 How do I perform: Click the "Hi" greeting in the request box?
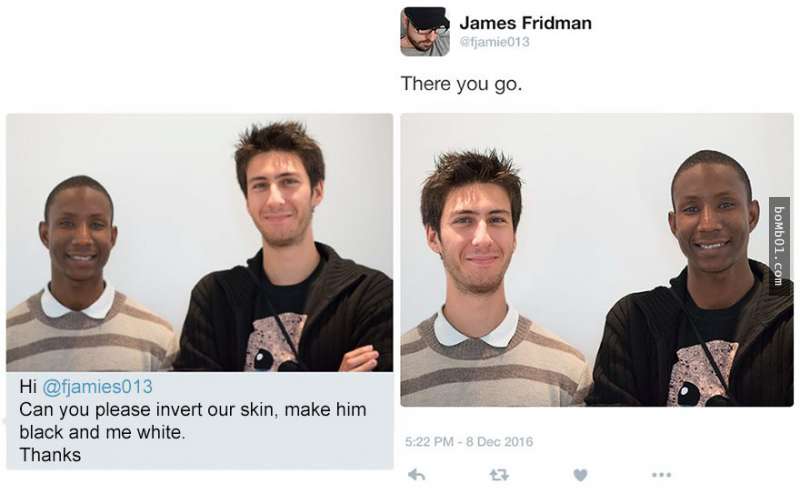28,386
